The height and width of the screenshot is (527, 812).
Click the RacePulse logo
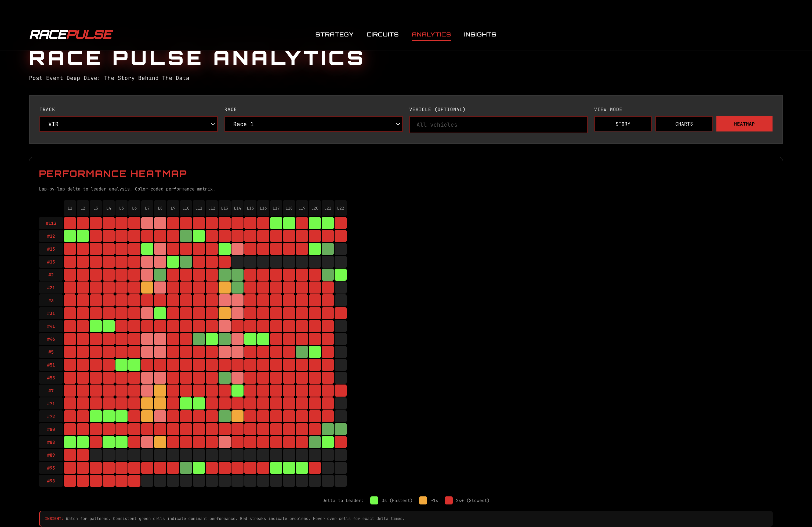(71, 34)
